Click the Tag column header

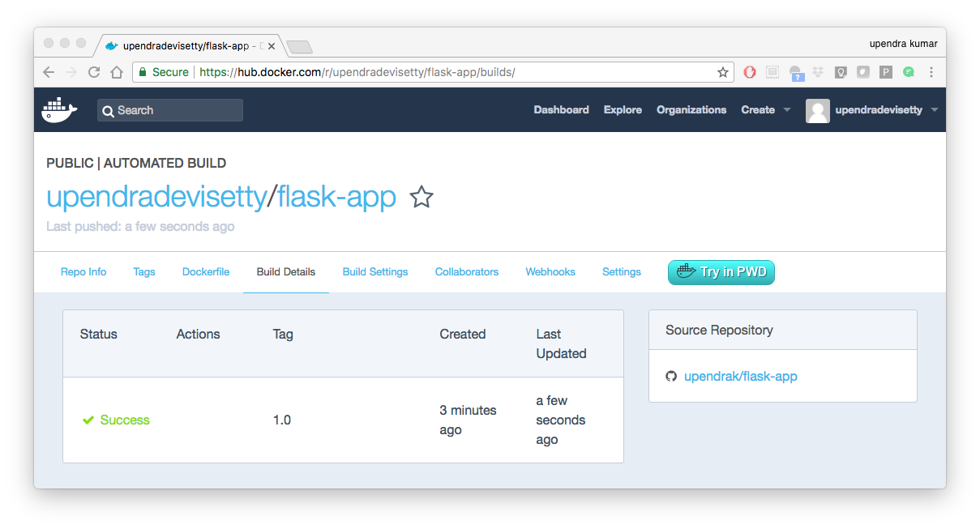(x=283, y=334)
